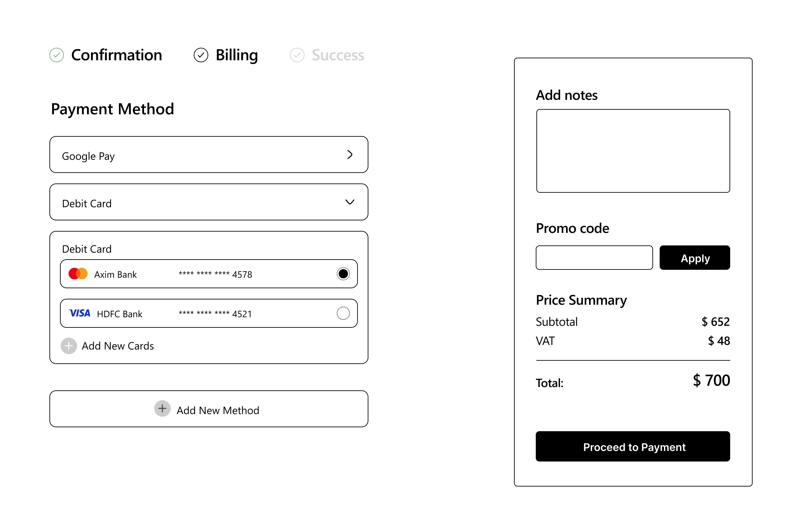Click the plus icon in Add New Method
Screen dimensions: 802x532
tap(162, 408)
